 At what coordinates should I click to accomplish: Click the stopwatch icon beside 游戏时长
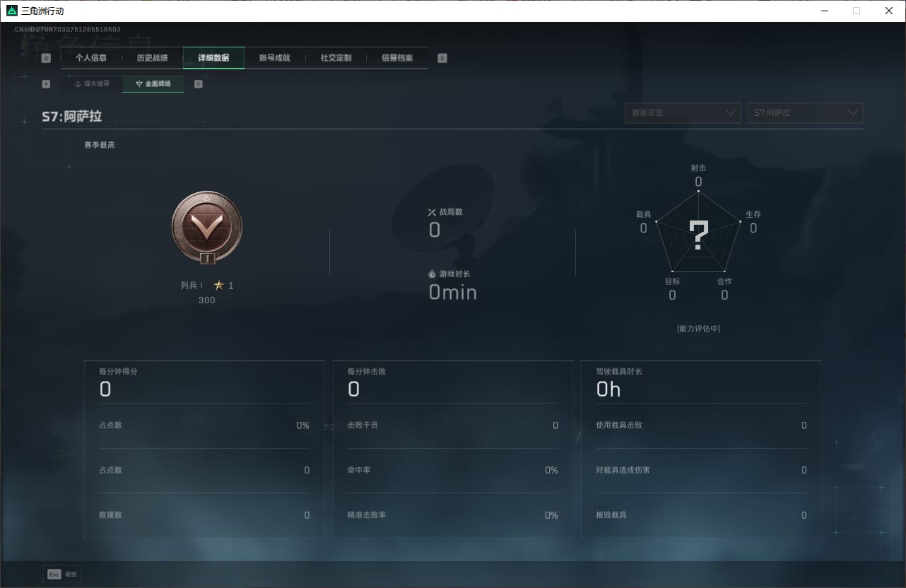[x=433, y=274]
